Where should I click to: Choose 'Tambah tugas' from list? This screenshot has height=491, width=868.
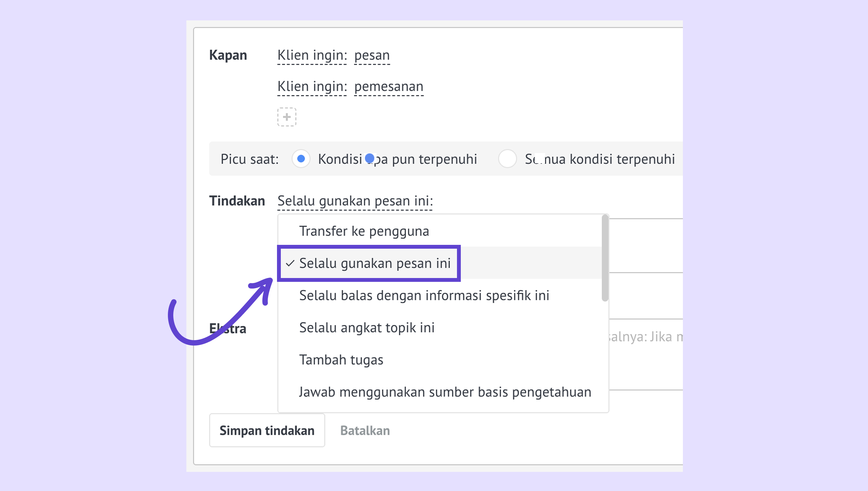tap(341, 360)
